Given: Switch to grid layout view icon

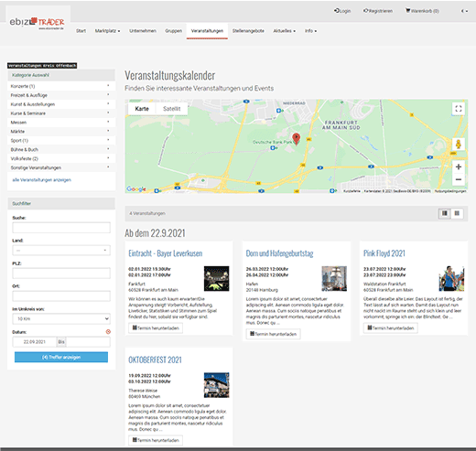Looking at the screenshot, I should [x=457, y=213].
